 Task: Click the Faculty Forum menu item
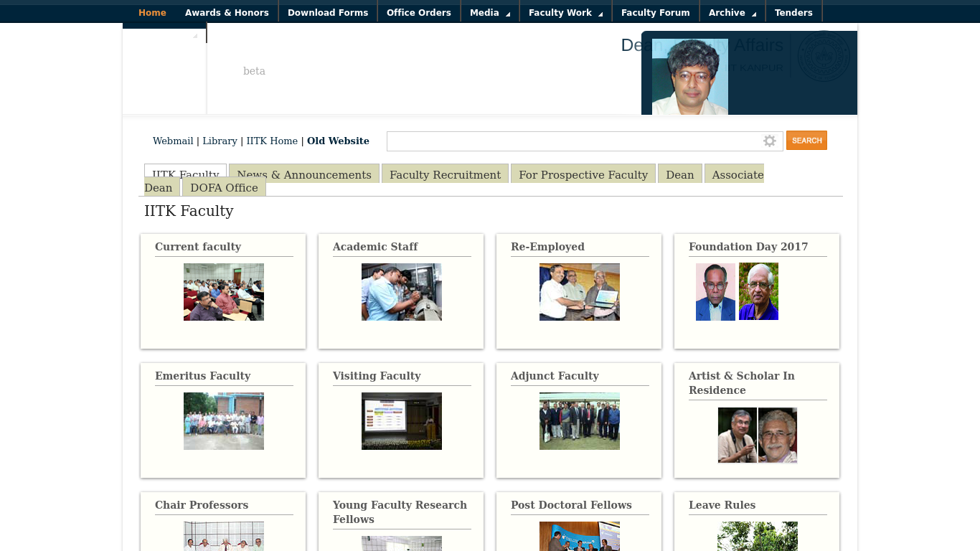tap(655, 11)
